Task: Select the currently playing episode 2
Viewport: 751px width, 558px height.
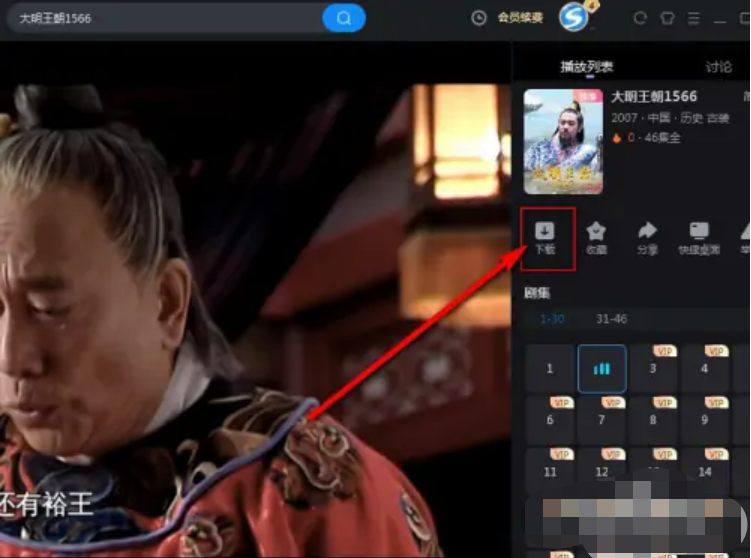Action: click(x=602, y=369)
